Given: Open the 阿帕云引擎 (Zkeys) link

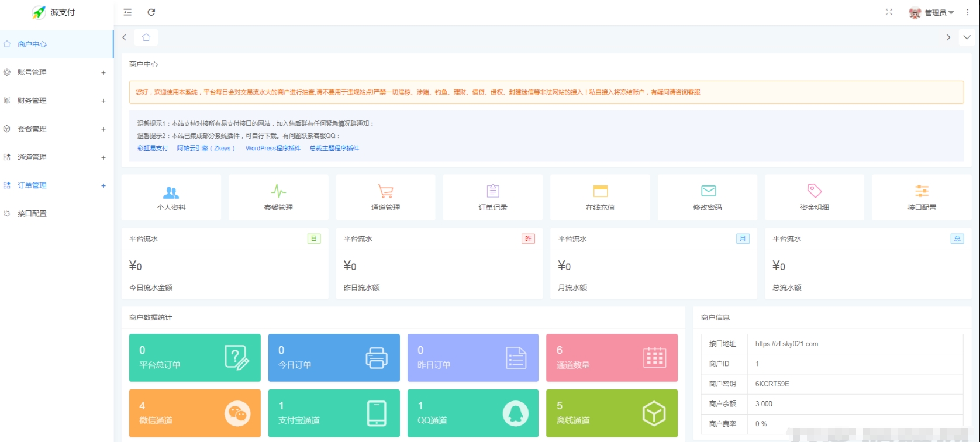Looking at the screenshot, I should point(206,149).
